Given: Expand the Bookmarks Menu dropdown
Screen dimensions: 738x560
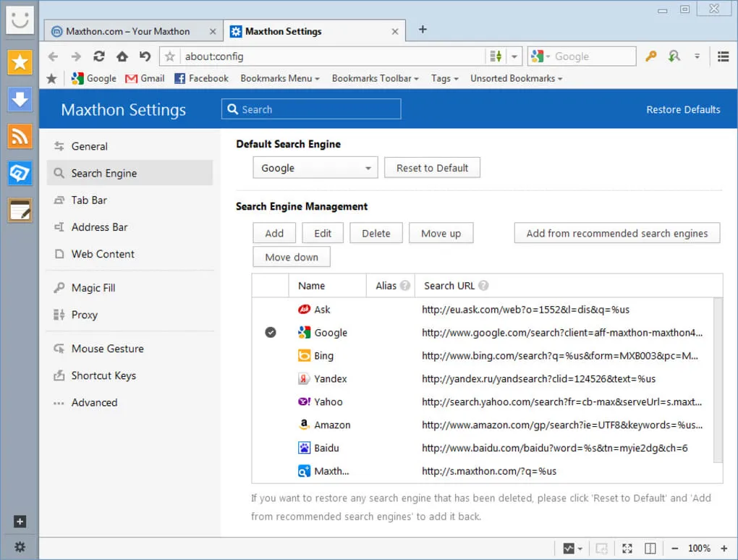Looking at the screenshot, I should click(x=280, y=78).
